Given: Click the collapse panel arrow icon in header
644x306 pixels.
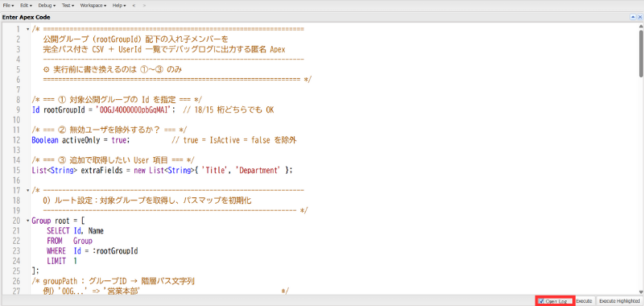Looking at the screenshot, I should click(x=633, y=17).
